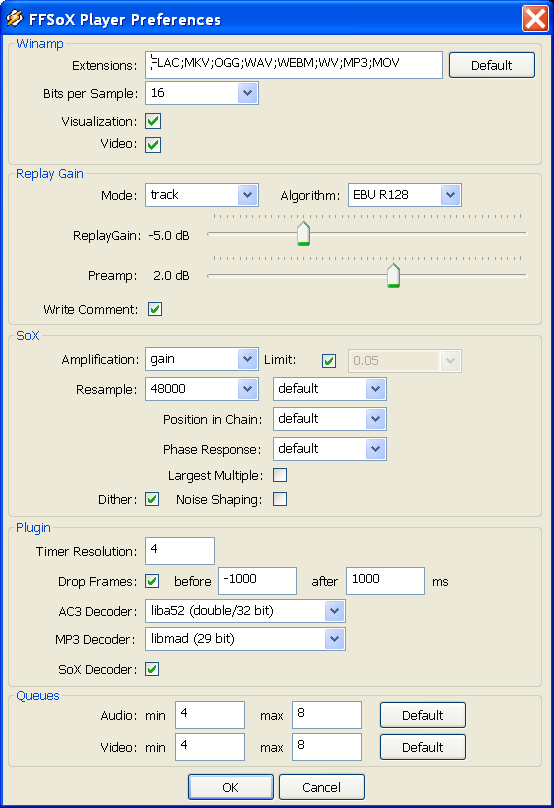Toggle the Visualization checkbox

point(153,121)
